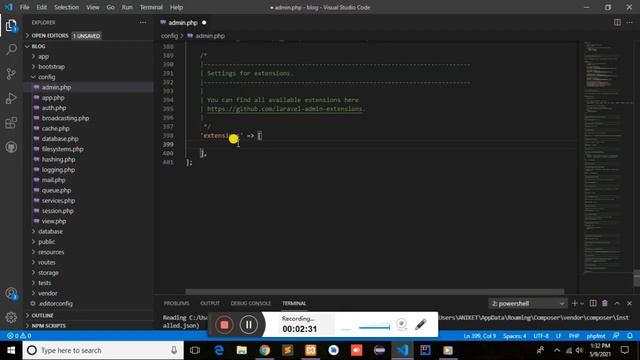This screenshot has height=360, width=640.
Task: Kill terminal with trash icon
Action: [x=605, y=303]
